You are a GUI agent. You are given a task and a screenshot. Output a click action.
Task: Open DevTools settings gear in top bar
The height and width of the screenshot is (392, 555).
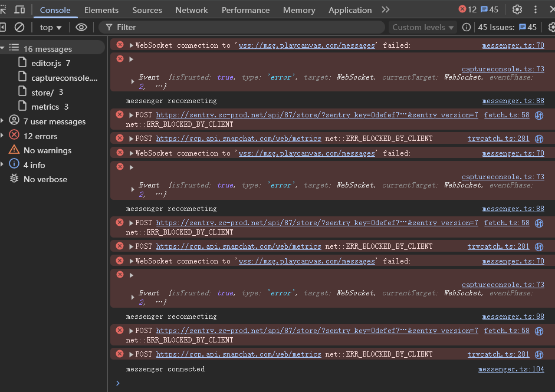pyautogui.click(x=517, y=9)
